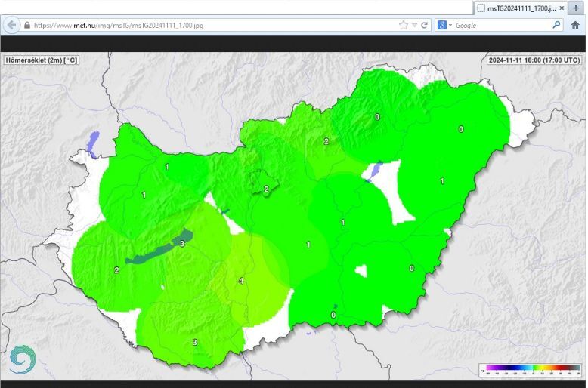The width and height of the screenshot is (588, 388).
Task: Click inside the Google search field
Action: 499,25
